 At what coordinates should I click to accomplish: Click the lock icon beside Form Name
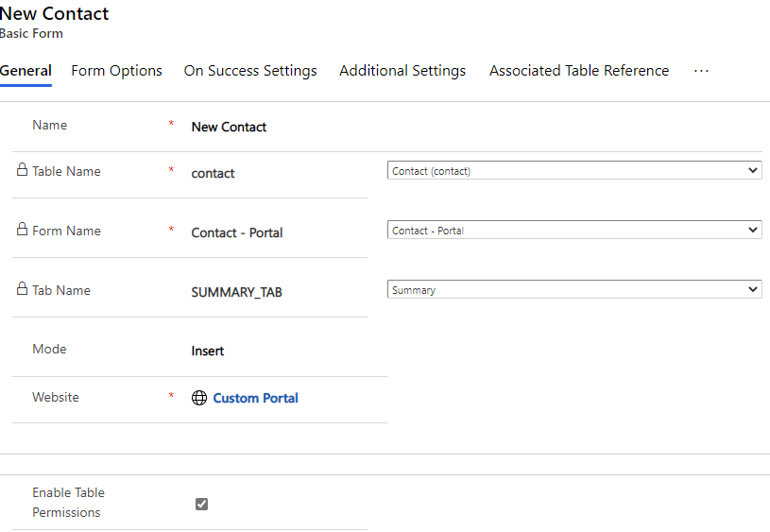coord(22,231)
